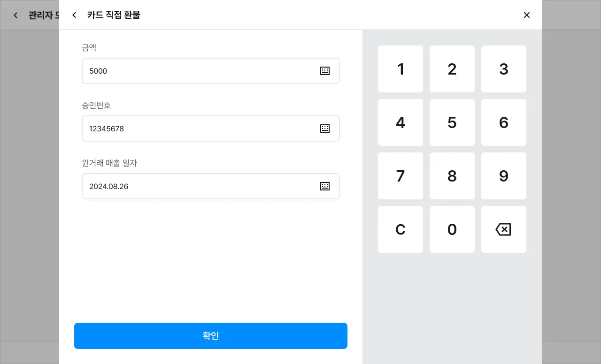Screen dimensions: 601x364
Task: Click keyboard icon in 금액 field
Action: (x=325, y=71)
